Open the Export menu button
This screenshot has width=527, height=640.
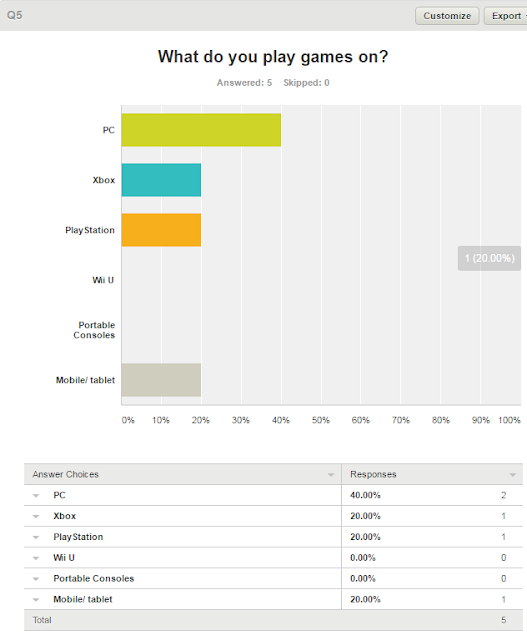pyautogui.click(x=506, y=16)
